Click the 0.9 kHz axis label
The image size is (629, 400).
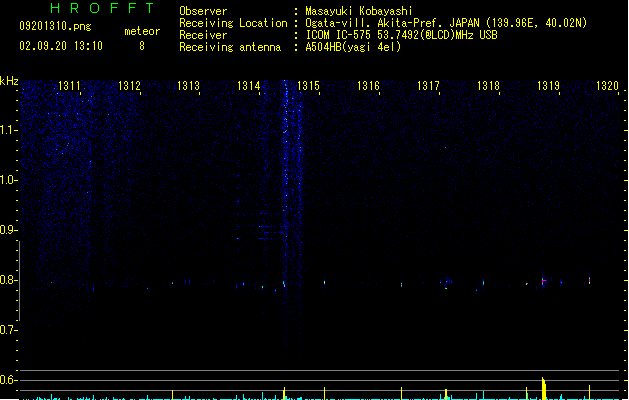pos(8,230)
